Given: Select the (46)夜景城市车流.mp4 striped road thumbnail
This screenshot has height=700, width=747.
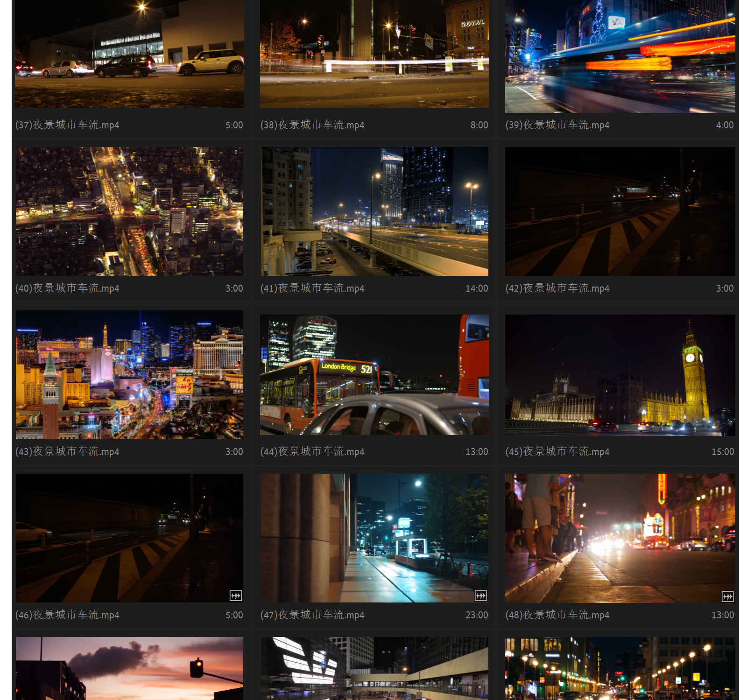Looking at the screenshot, I should 129,538.
